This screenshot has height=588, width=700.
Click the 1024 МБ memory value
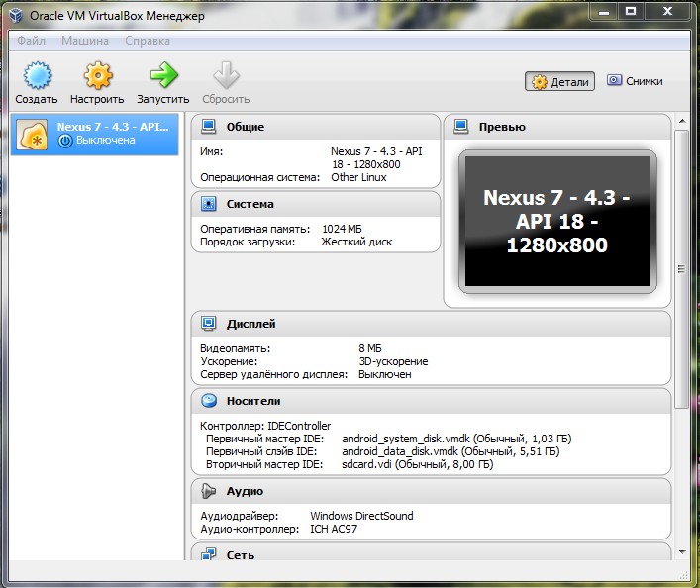click(342, 229)
